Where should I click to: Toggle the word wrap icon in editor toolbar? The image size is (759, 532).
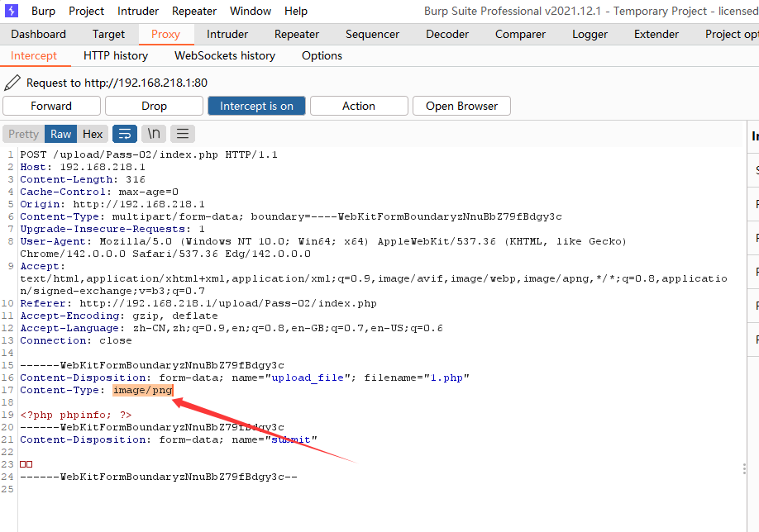click(125, 134)
